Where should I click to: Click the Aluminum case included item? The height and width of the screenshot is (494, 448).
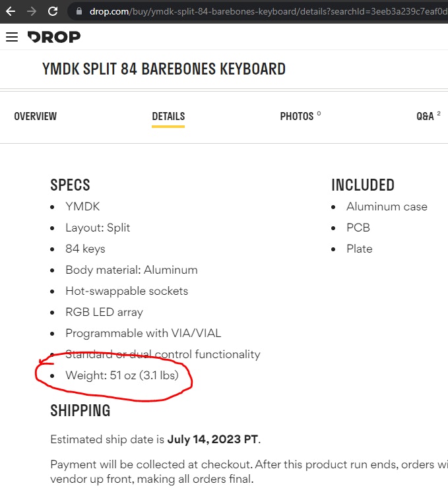pyautogui.click(x=387, y=206)
